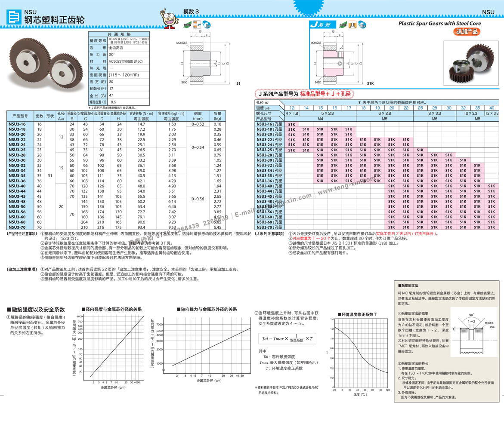Image resolution: width=504 pixels, height=430 pixels.
Task: Click bore diameter 12 column header
Action: click(x=292, y=108)
